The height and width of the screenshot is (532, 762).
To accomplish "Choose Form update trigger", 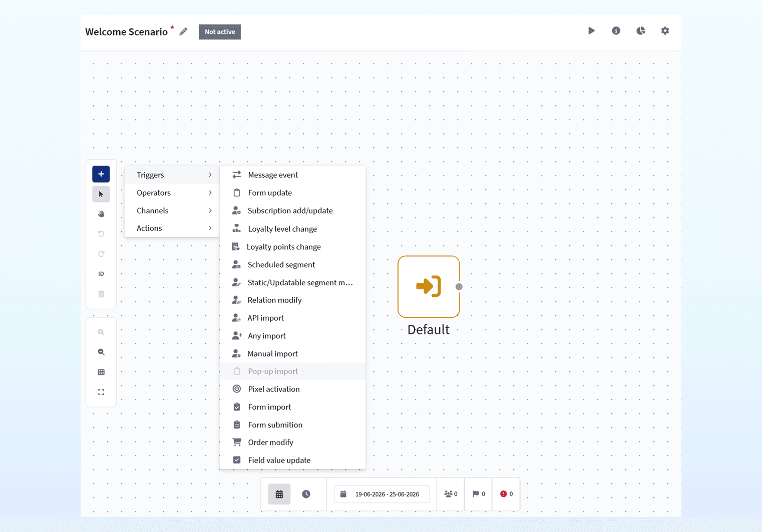I will 293,193.
